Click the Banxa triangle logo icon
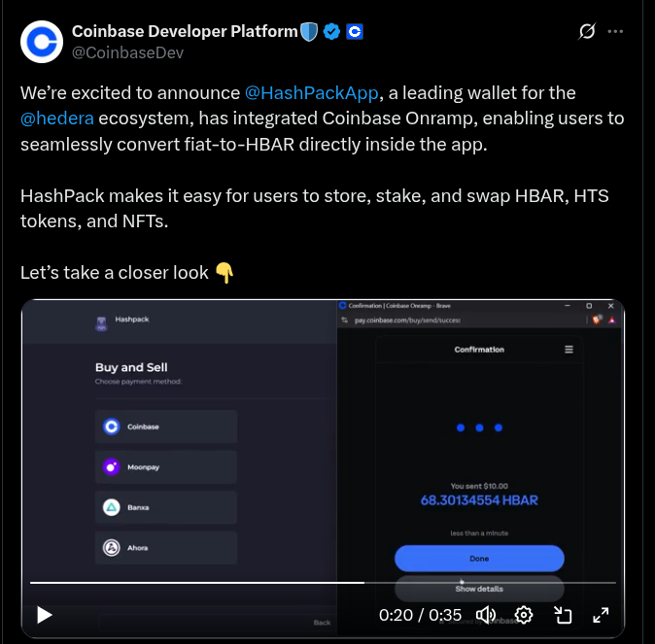This screenshot has height=644, width=655. [x=112, y=507]
